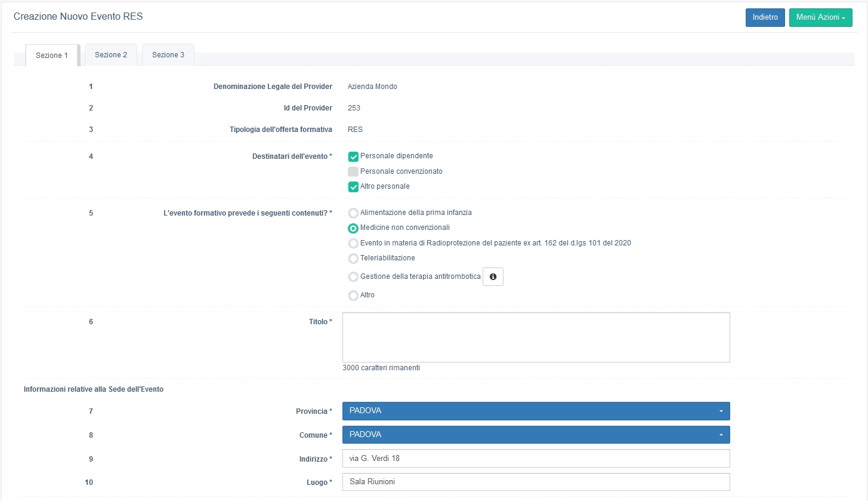Uncheck the Personale dipendente checkbox
This screenshot has height=501, width=868.
coord(353,156)
